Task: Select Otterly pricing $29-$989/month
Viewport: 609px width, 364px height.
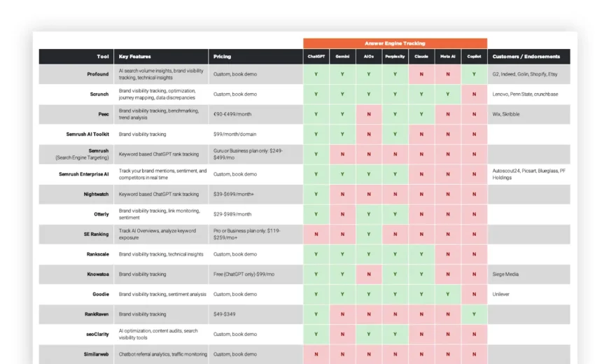Action: [232, 214]
